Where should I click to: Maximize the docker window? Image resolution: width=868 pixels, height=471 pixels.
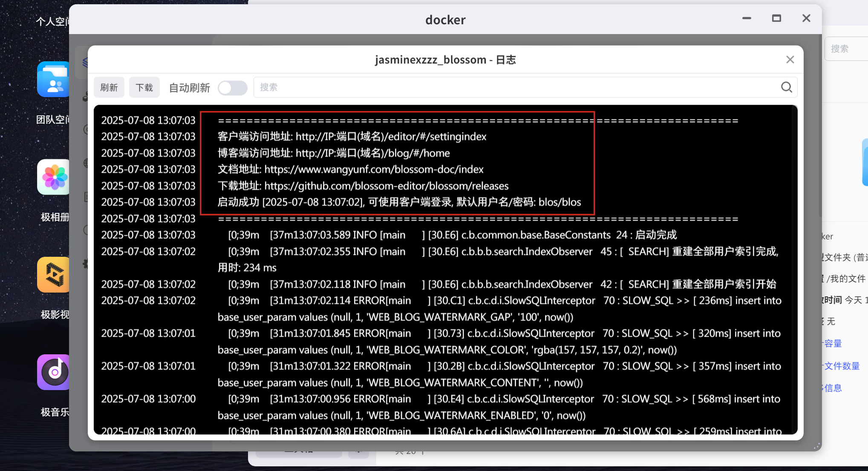[776, 18]
